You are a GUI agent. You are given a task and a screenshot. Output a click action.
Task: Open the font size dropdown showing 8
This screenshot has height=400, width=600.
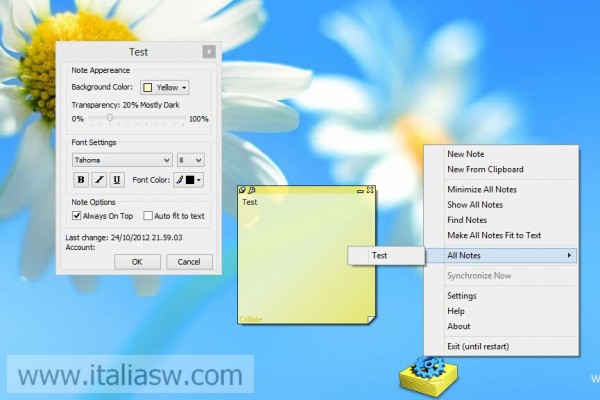point(191,160)
